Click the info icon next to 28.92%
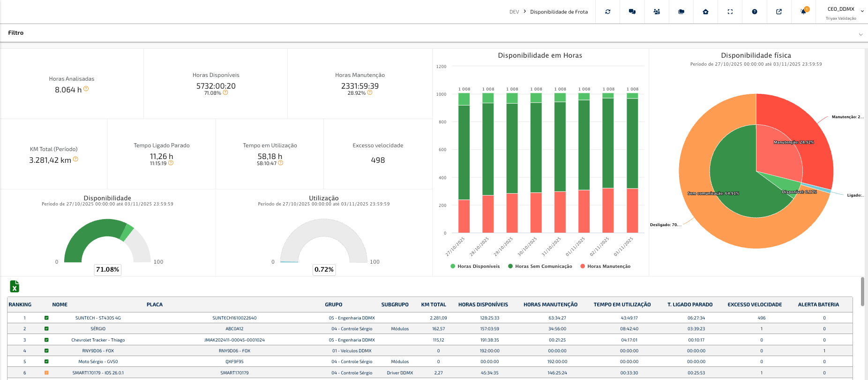Viewport: 868px width, 380px height. point(370,92)
